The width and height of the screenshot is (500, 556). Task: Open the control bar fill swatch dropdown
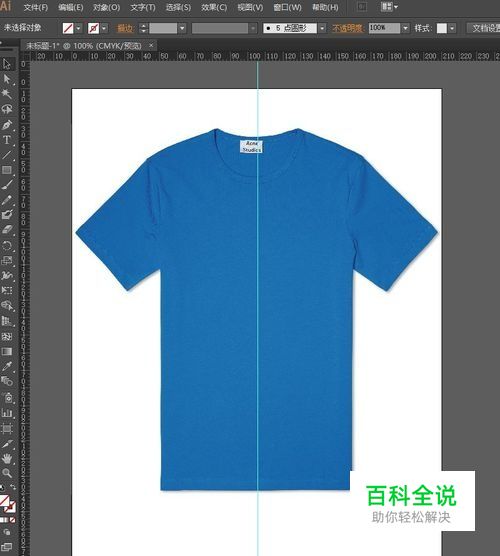(x=78, y=28)
